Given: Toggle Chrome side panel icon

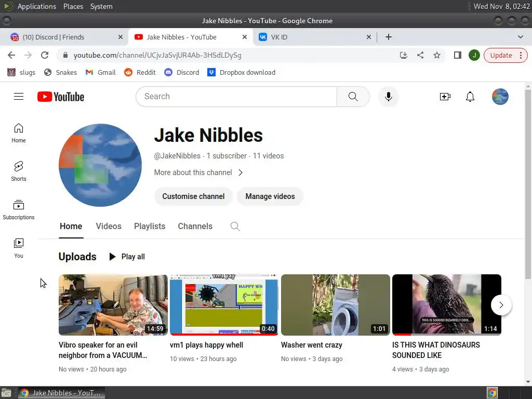Looking at the screenshot, I should tap(457, 55).
